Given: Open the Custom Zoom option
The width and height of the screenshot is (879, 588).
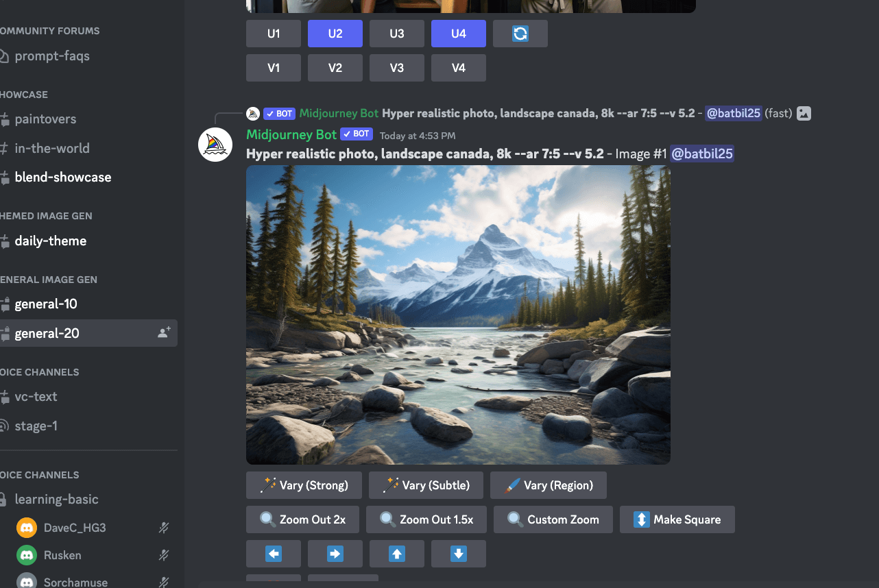Looking at the screenshot, I should (x=553, y=519).
